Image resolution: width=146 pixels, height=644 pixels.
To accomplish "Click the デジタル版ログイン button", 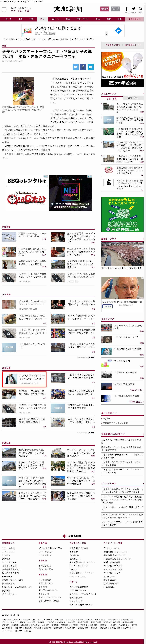I will 115,9.
